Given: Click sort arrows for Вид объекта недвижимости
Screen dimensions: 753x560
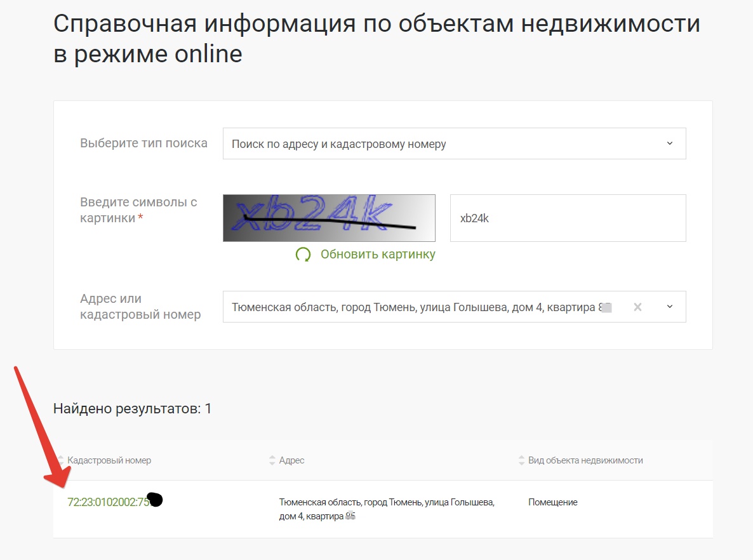Looking at the screenshot, I should [522, 460].
